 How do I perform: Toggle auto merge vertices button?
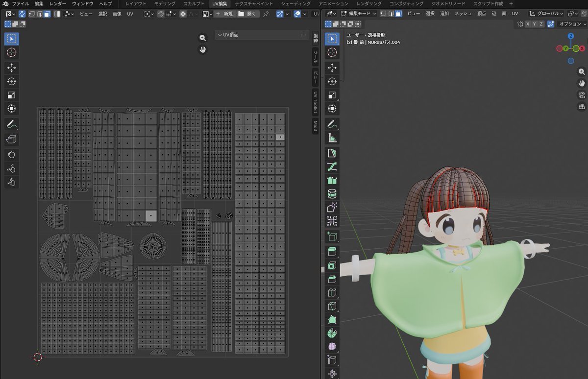click(x=551, y=24)
